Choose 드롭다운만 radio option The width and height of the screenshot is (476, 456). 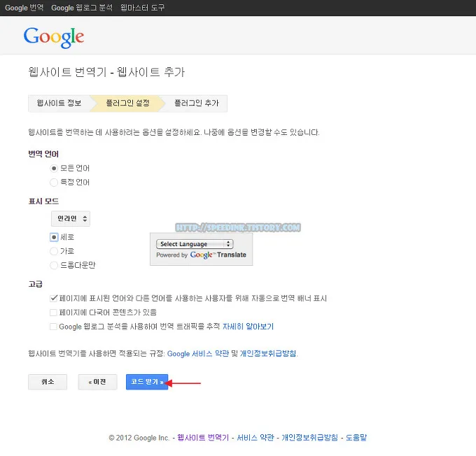click(x=54, y=265)
